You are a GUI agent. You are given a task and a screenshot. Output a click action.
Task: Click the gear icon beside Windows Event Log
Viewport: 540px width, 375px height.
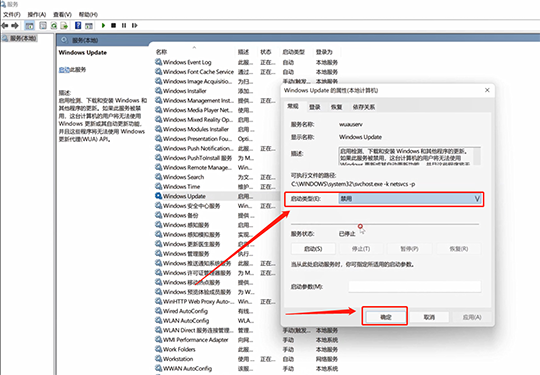click(158, 62)
